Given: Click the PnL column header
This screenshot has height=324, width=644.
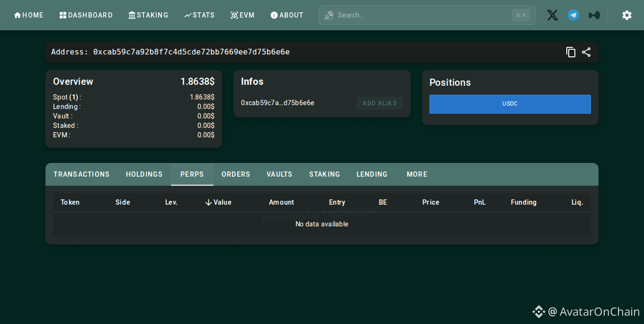Looking at the screenshot, I should click(480, 202).
